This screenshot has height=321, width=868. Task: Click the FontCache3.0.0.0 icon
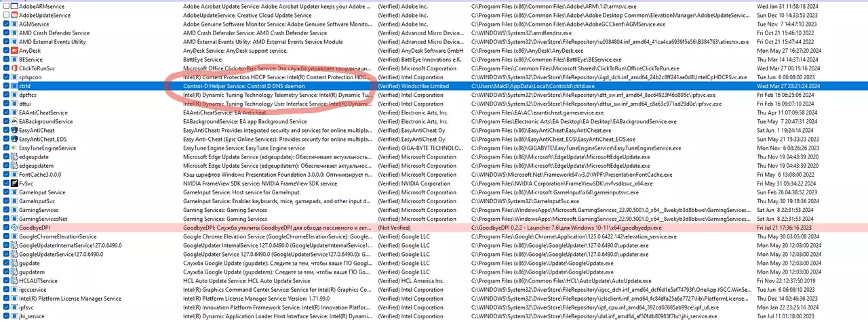(x=14, y=174)
